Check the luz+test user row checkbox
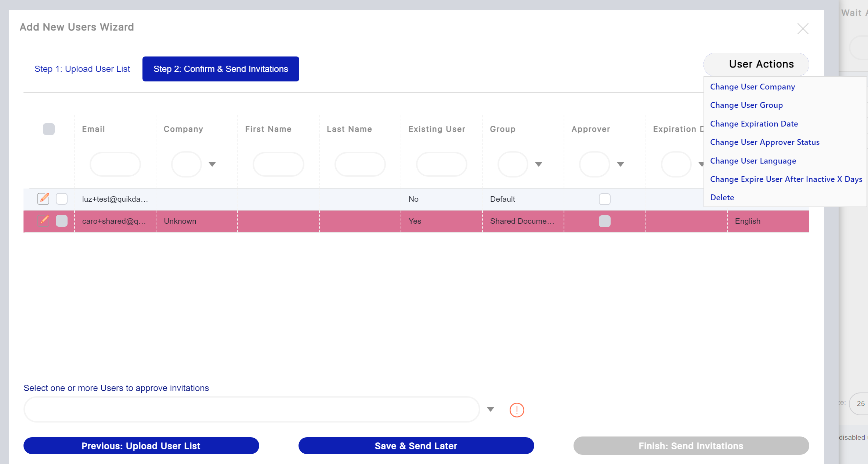This screenshot has width=868, height=464. pos(62,199)
